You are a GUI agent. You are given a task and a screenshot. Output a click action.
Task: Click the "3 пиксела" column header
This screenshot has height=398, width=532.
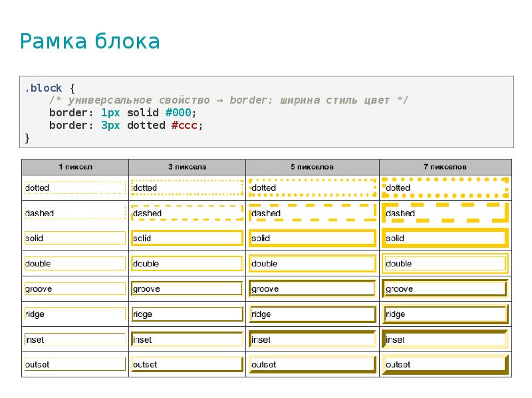pyautogui.click(x=188, y=167)
